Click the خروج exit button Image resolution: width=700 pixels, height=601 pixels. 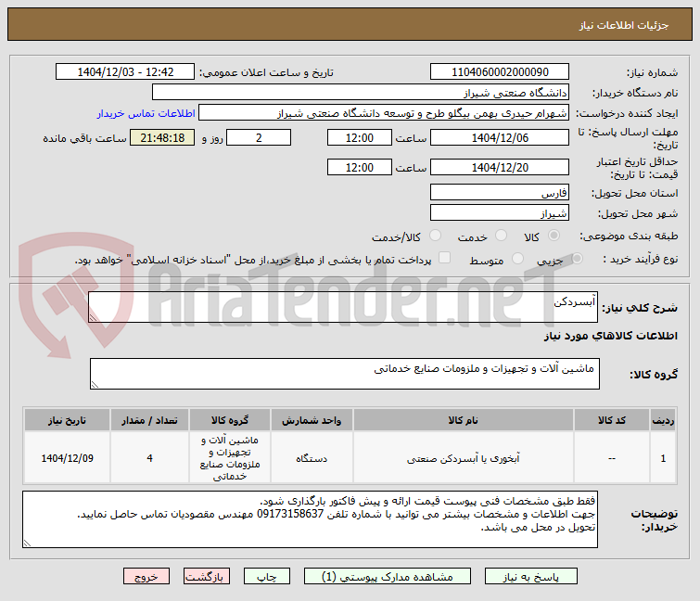(x=146, y=576)
